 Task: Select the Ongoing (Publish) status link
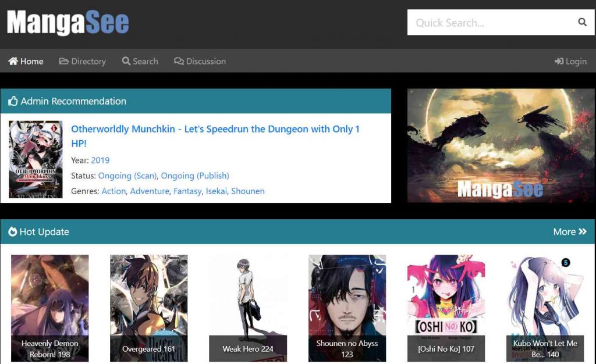[195, 176]
